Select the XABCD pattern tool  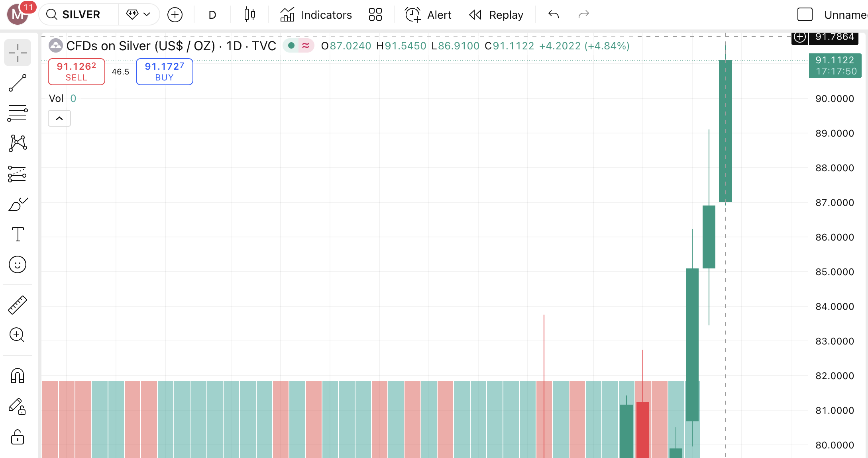coord(18,143)
